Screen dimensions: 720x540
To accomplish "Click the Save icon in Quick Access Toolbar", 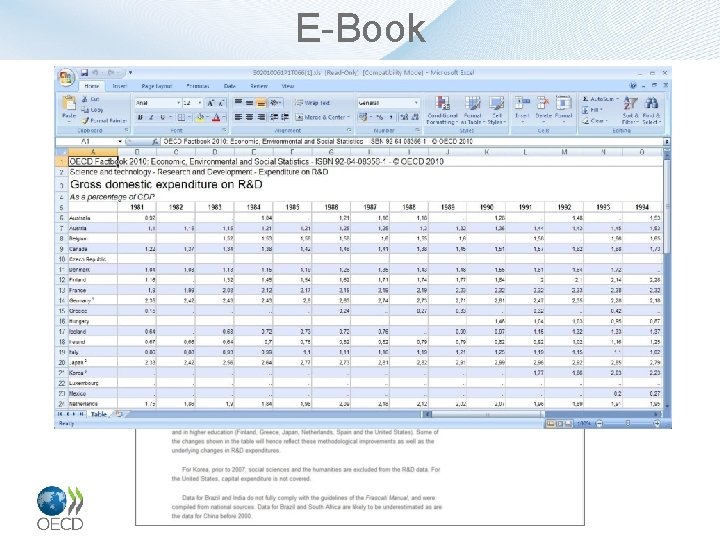I will [84, 73].
